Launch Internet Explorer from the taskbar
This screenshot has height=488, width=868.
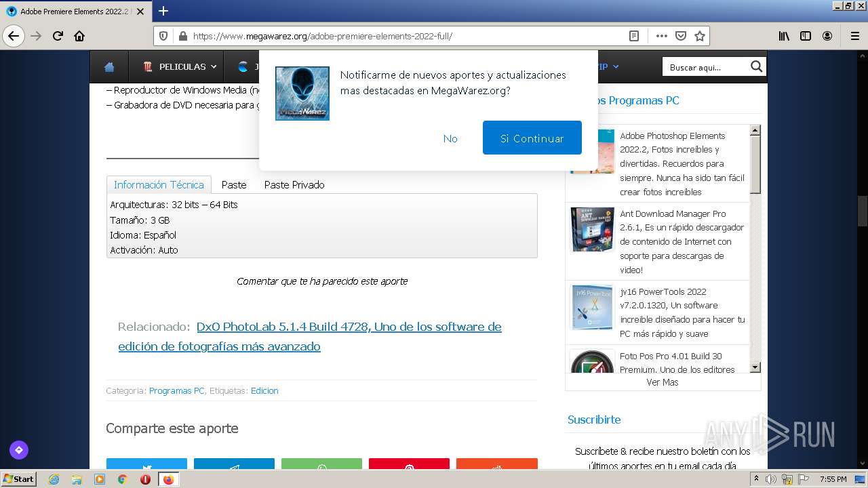[54, 479]
